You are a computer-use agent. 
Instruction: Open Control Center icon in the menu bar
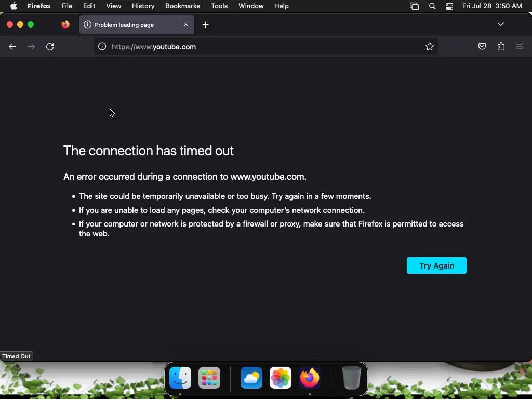[449, 6]
